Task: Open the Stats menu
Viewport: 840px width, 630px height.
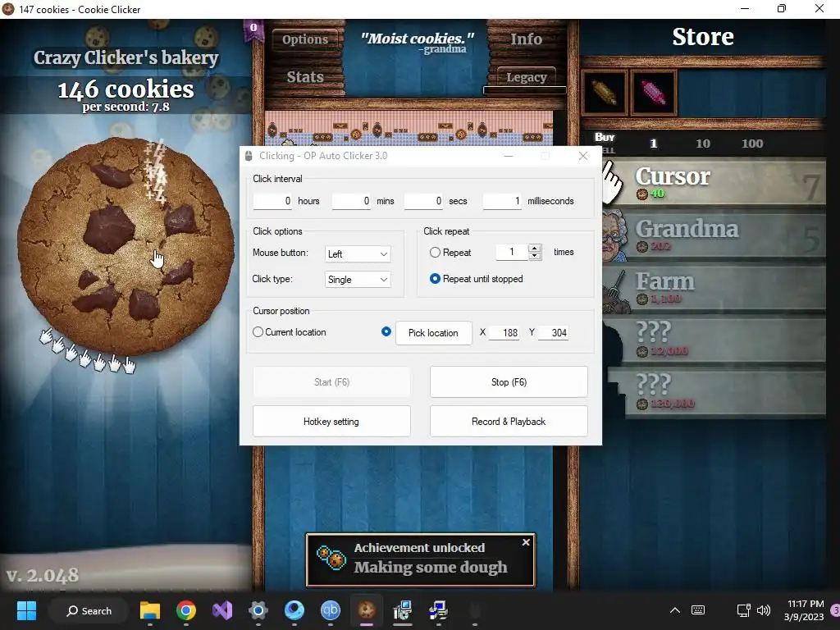Action: point(305,76)
